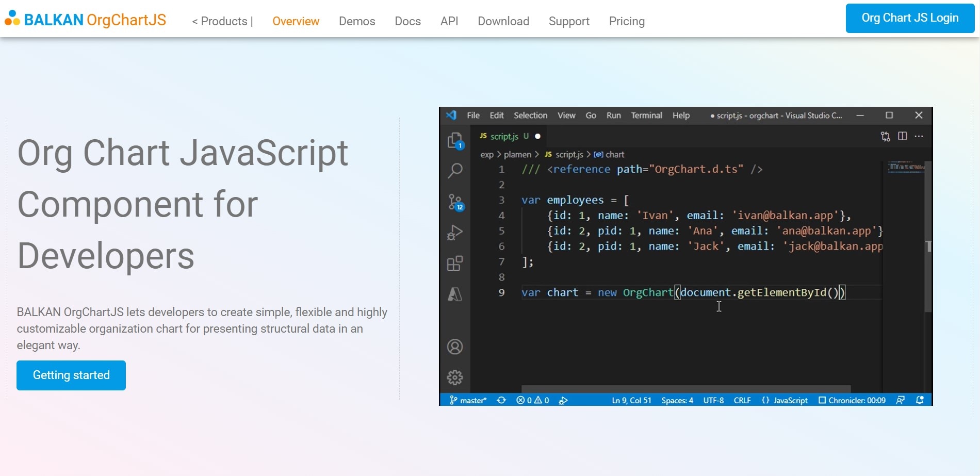Click the Org Chart JS Login button
980x476 pixels.
coord(910,18)
